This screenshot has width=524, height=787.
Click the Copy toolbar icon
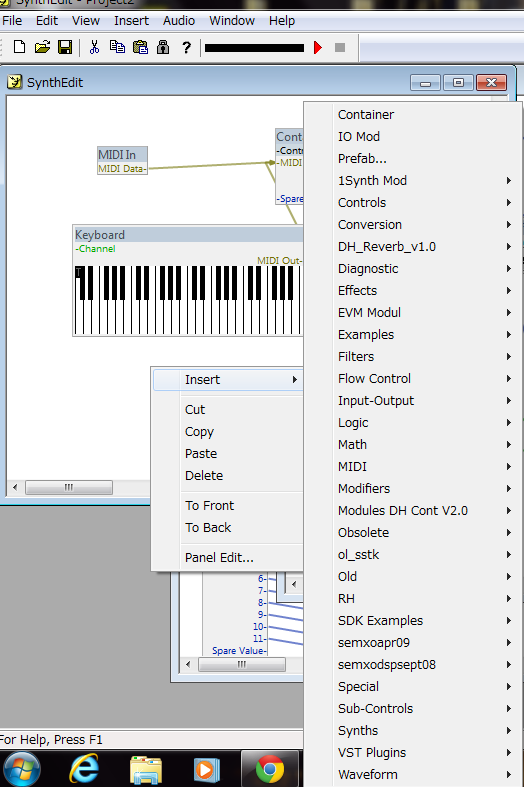click(117, 47)
